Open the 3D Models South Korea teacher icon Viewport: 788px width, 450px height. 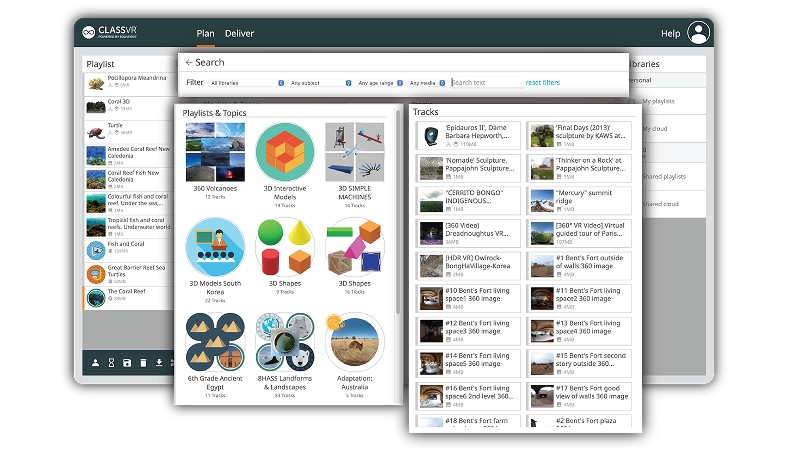215,247
